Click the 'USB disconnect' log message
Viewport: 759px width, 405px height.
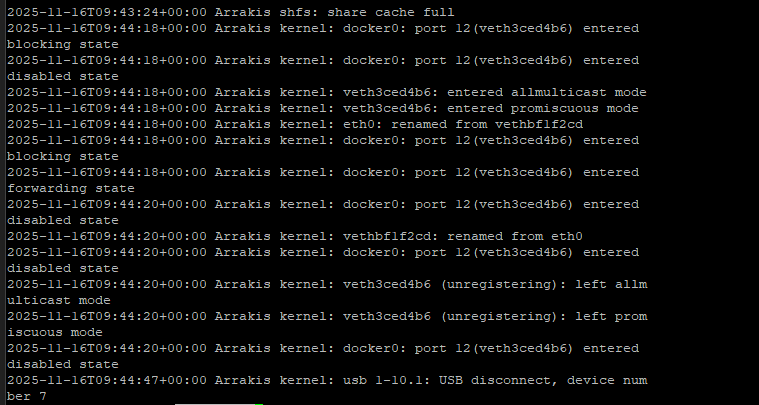point(495,380)
